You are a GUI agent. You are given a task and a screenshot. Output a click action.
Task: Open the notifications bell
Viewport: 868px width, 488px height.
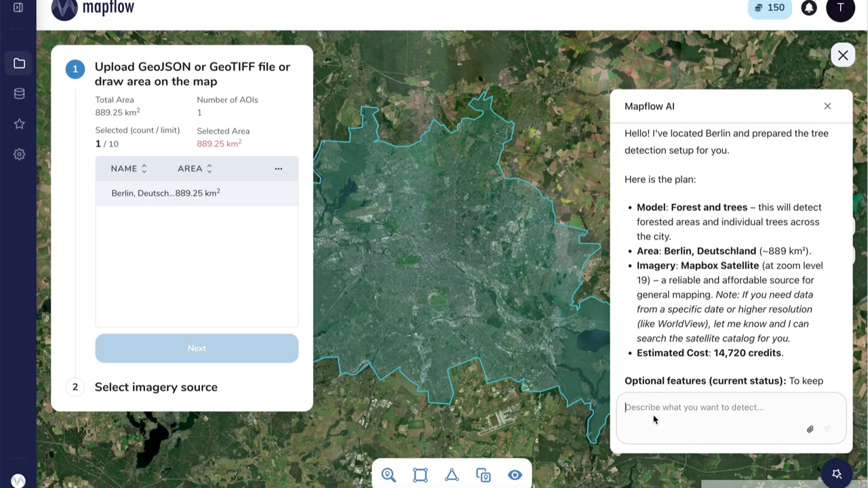coord(809,8)
